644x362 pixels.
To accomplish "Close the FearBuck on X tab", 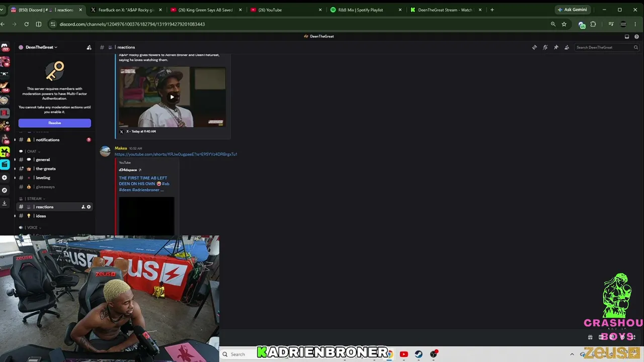I will click(160, 10).
